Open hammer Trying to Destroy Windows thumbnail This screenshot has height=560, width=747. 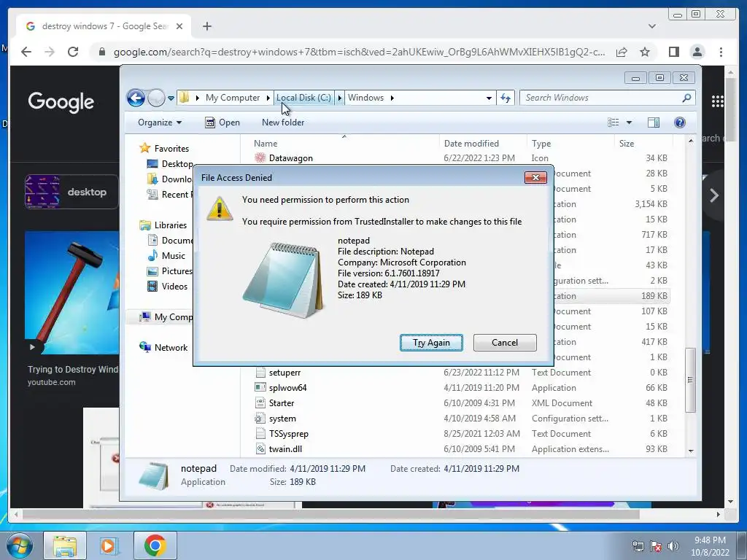click(72, 292)
